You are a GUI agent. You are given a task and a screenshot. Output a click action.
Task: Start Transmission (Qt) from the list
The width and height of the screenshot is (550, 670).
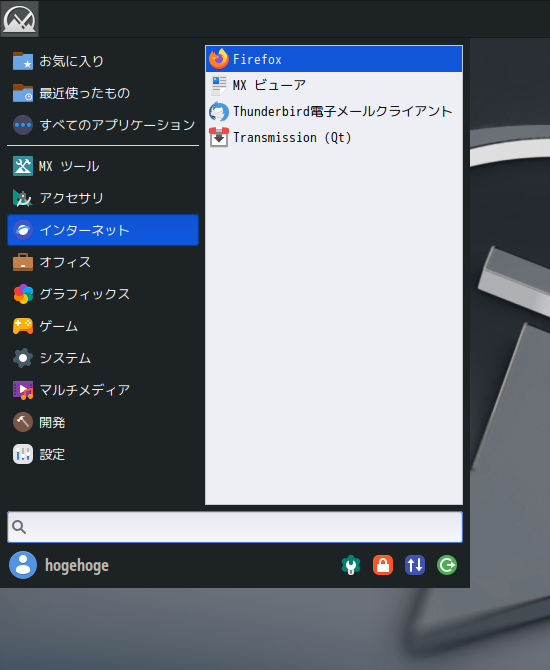[x=334, y=138]
